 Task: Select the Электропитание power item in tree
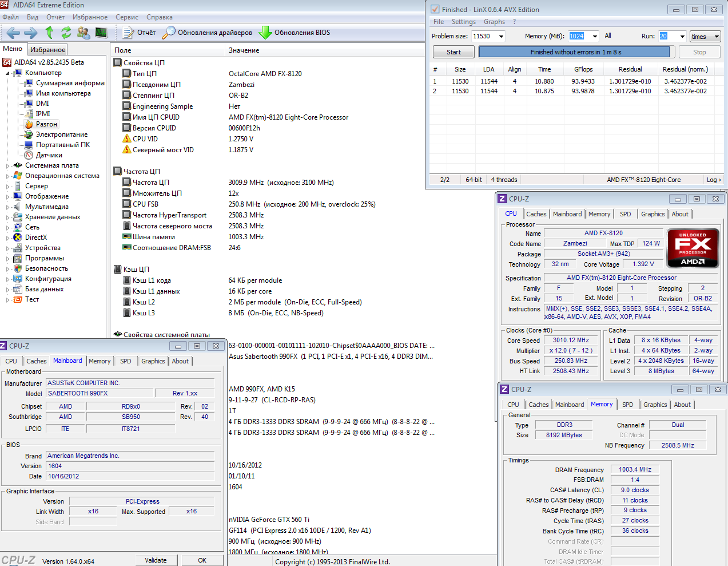pos(61,134)
